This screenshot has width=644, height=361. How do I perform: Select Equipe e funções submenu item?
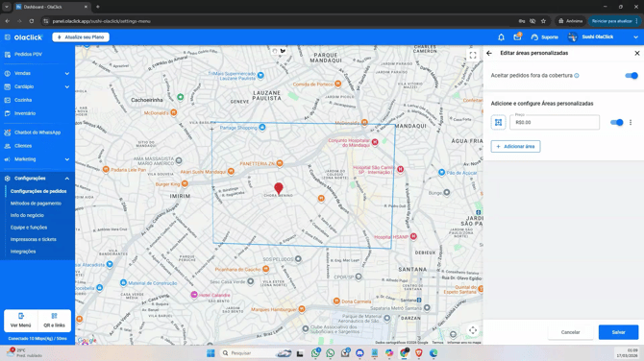click(x=29, y=228)
